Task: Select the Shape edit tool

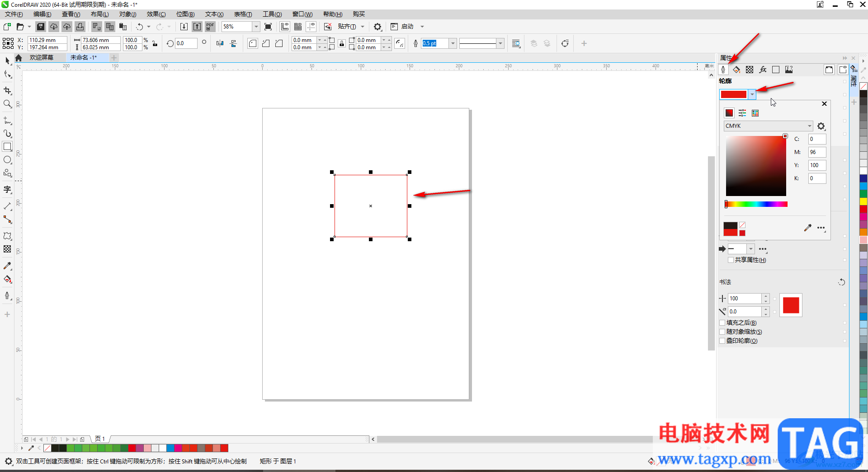Action: pos(7,74)
